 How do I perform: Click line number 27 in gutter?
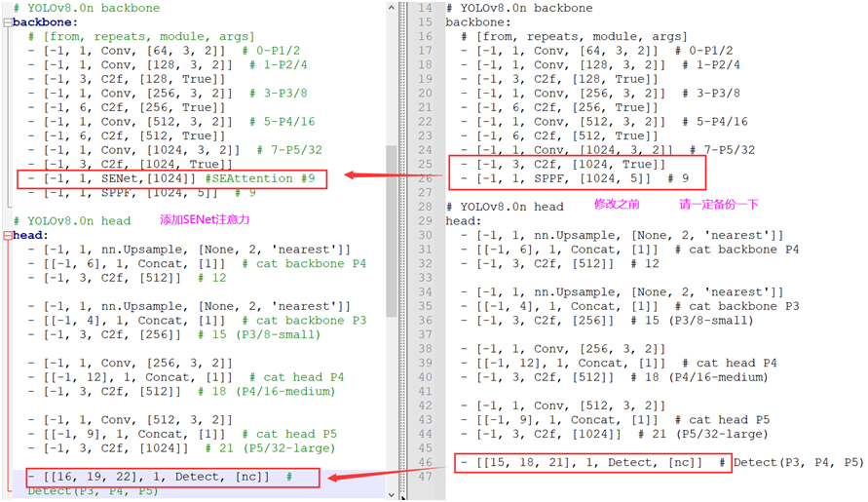[425, 192]
